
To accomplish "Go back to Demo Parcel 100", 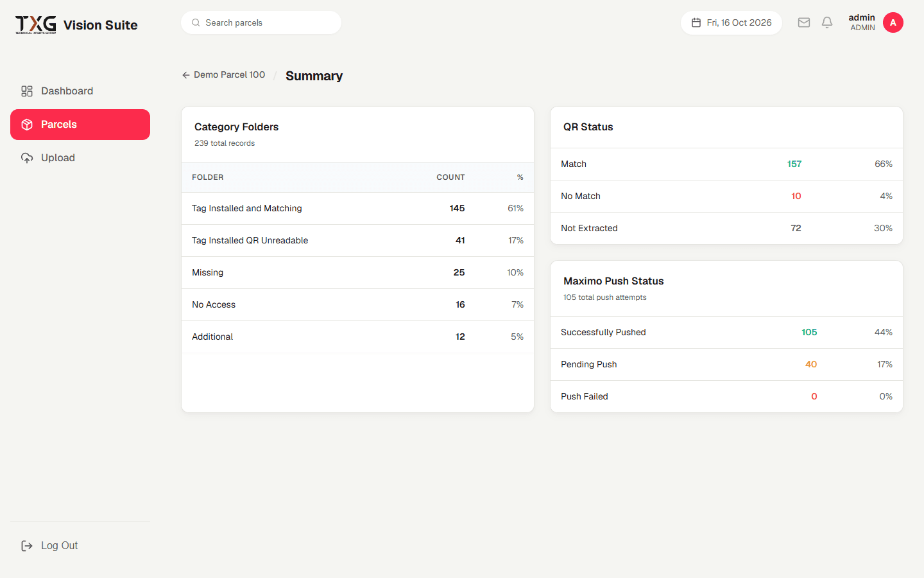I will click(x=223, y=75).
